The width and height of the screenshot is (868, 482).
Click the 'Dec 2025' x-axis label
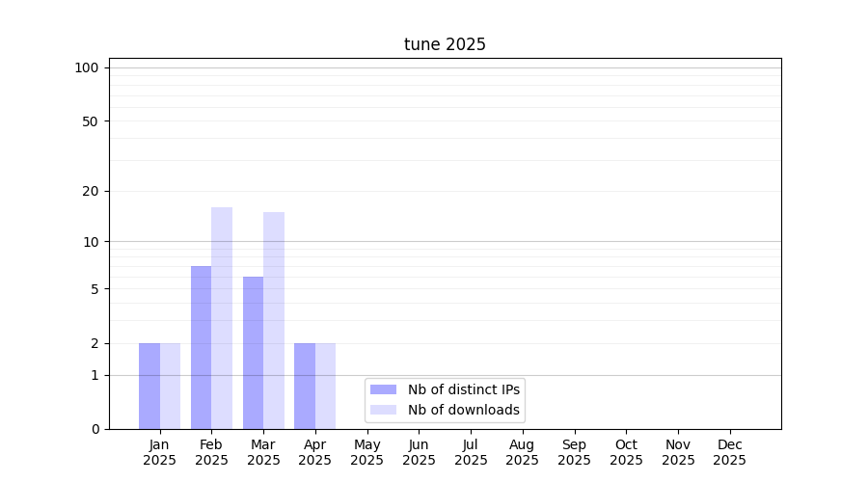(729, 452)
